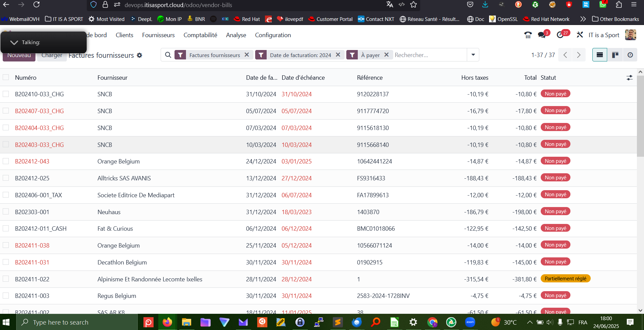This screenshot has width=644, height=330.
Task: Open the Factures fournisseurs gear settings
Action: point(139,55)
